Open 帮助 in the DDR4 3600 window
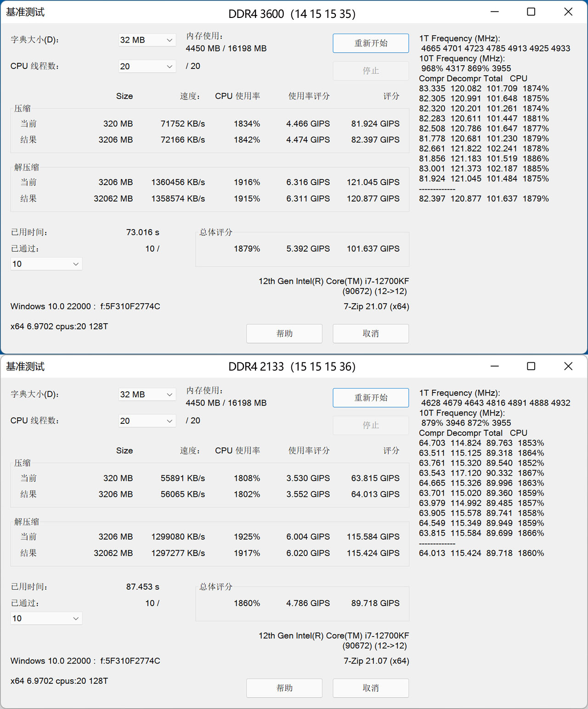Viewport: 588px width, 709px height. click(284, 333)
